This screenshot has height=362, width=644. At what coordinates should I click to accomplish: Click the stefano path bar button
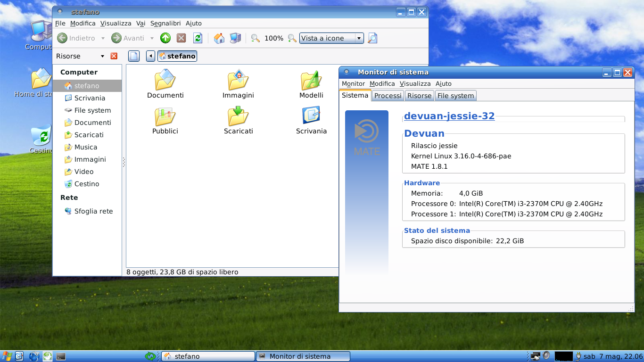click(x=177, y=56)
